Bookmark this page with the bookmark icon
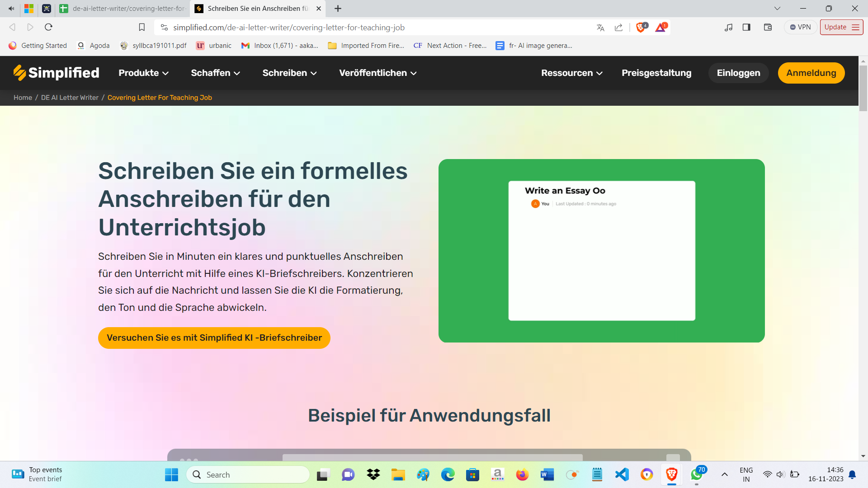The height and width of the screenshot is (488, 868). coord(142,28)
